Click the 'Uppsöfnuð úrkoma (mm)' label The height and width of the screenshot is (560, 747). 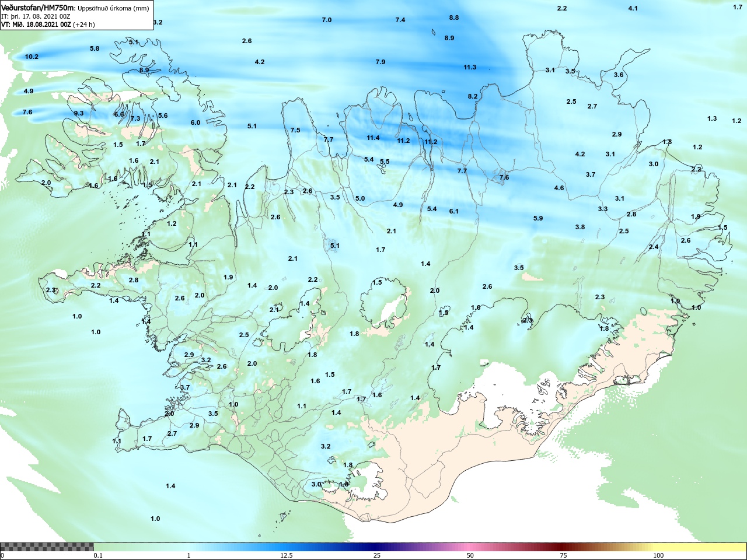tap(113, 8)
